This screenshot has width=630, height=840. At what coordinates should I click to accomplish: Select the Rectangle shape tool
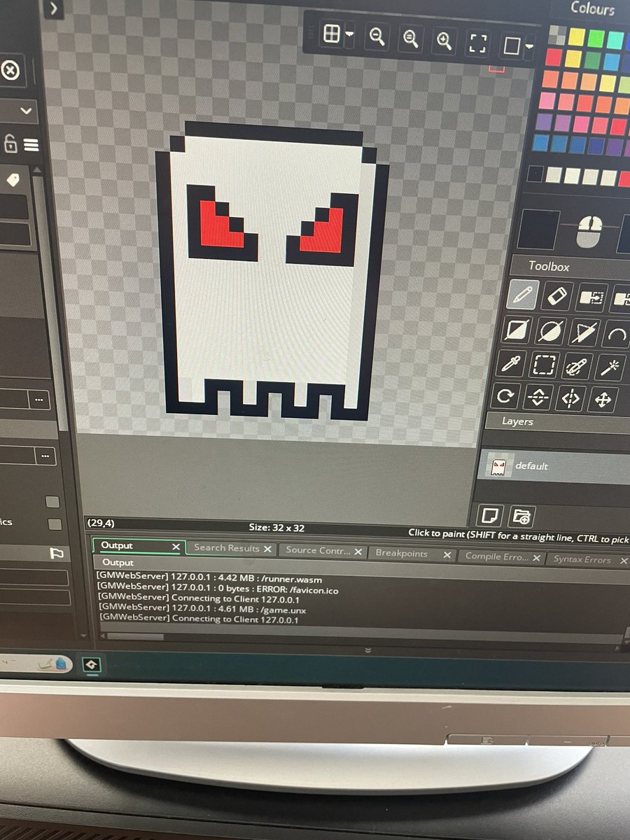coord(517,331)
